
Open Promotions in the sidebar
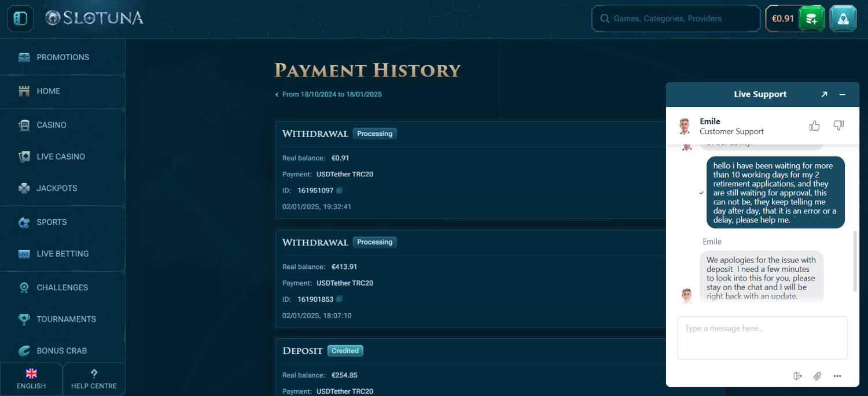pos(62,57)
